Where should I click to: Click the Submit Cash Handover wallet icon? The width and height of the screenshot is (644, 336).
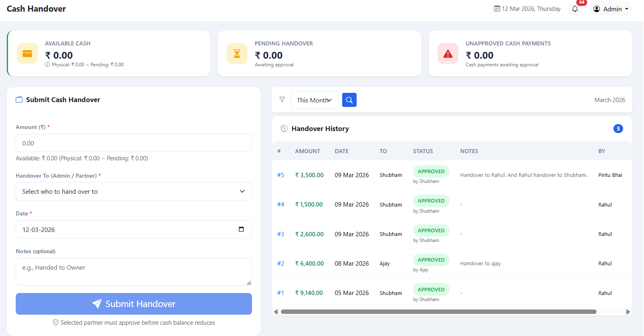(x=19, y=100)
